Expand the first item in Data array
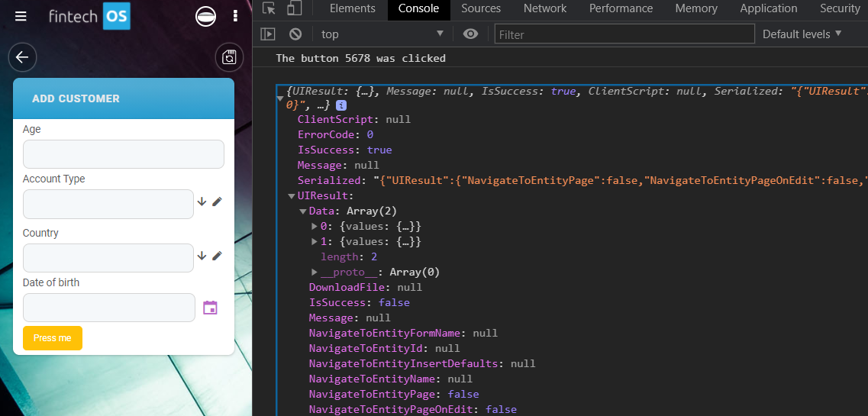Screen dimensions: 868x416 (315, 227)
